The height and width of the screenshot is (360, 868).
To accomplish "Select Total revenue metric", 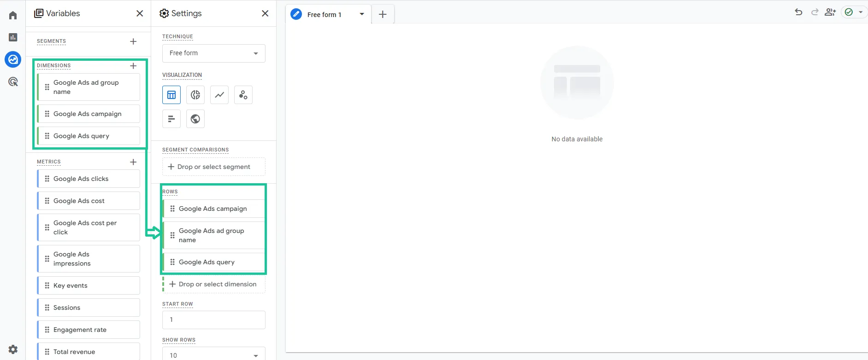I will tap(89, 351).
